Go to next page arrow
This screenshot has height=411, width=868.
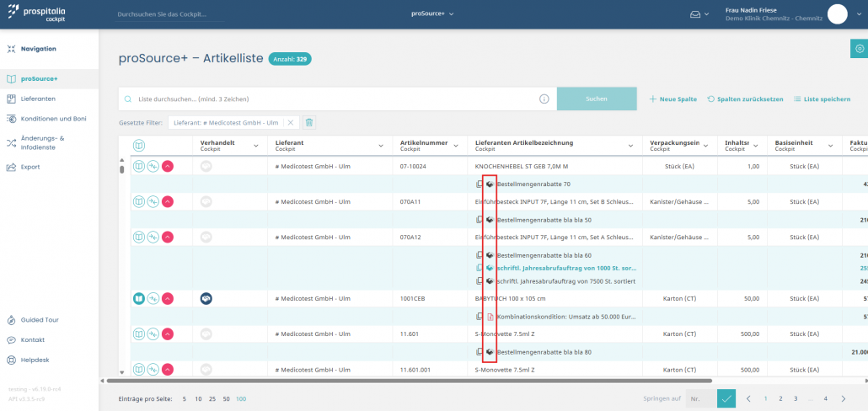point(843,398)
